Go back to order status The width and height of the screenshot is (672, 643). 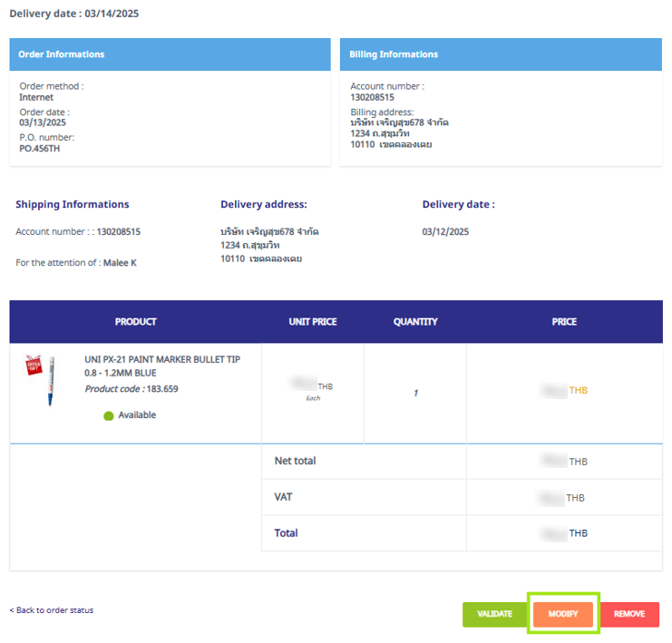[x=52, y=610]
